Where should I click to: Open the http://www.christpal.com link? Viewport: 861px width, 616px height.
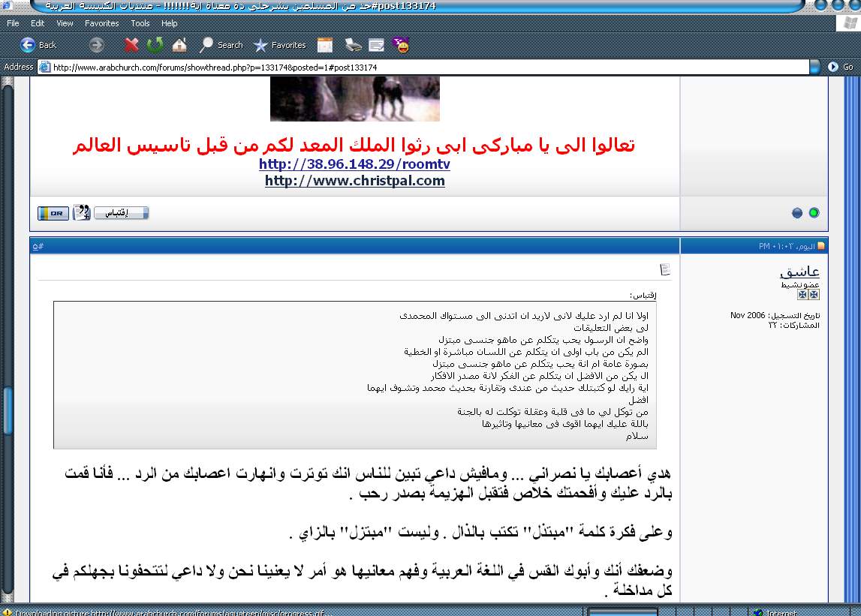click(354, 181)
